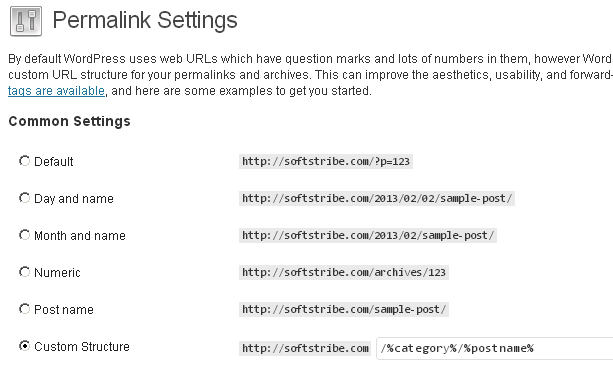Viewport: 613px width, 371px height.
Task: Select the Month and name radio button
Action: 24,235
